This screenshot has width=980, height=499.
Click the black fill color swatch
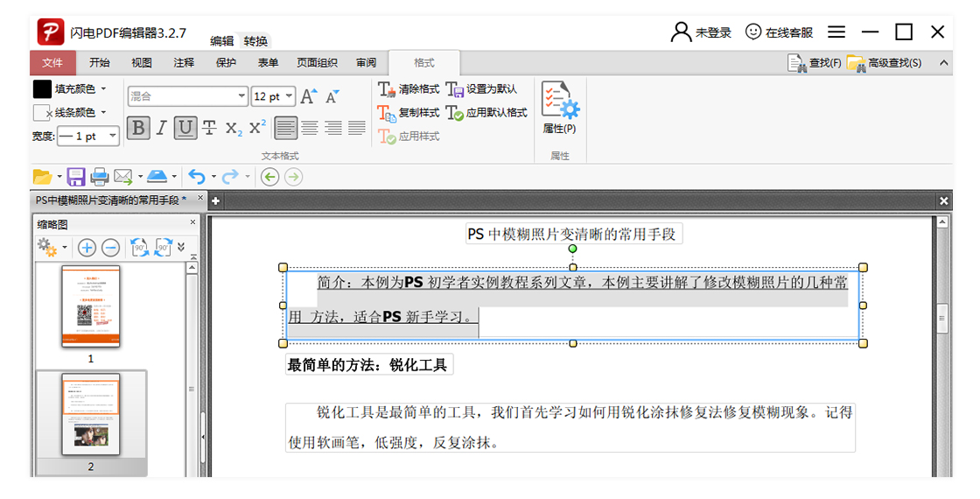click(x=42, y=88)
